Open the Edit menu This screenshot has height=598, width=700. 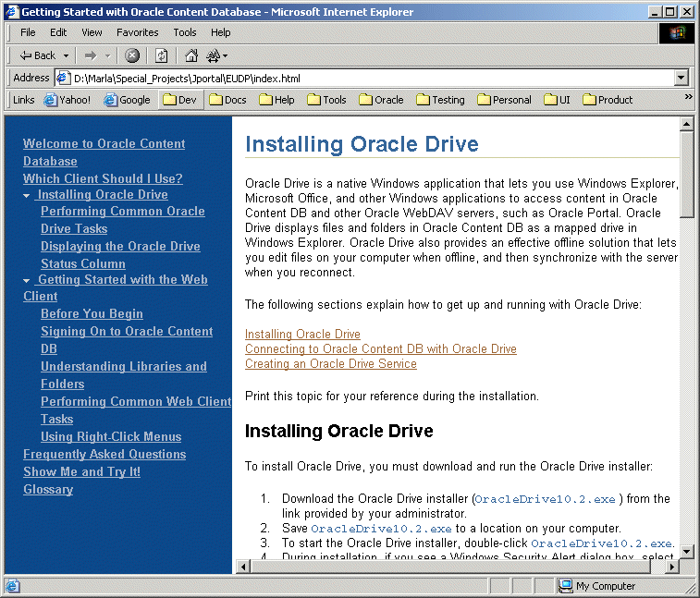58,32
